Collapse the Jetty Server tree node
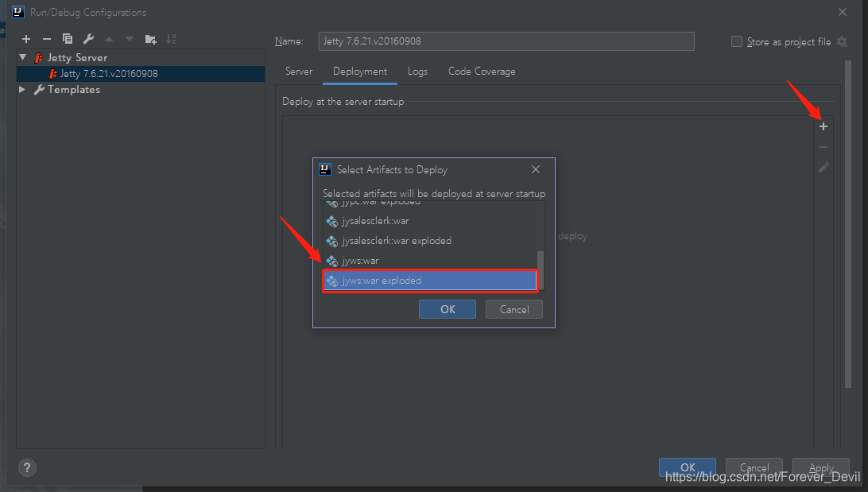Viewport: 868px width, 492px height. (23, 57)
